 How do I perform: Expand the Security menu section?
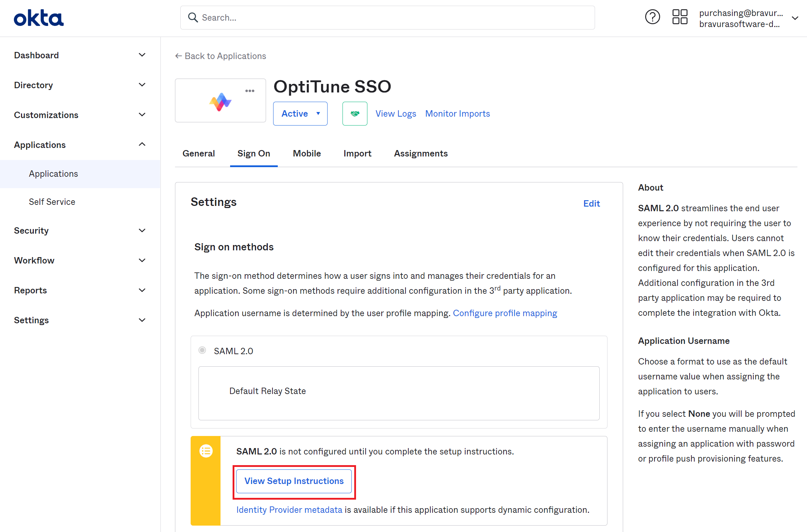(80, 230)
